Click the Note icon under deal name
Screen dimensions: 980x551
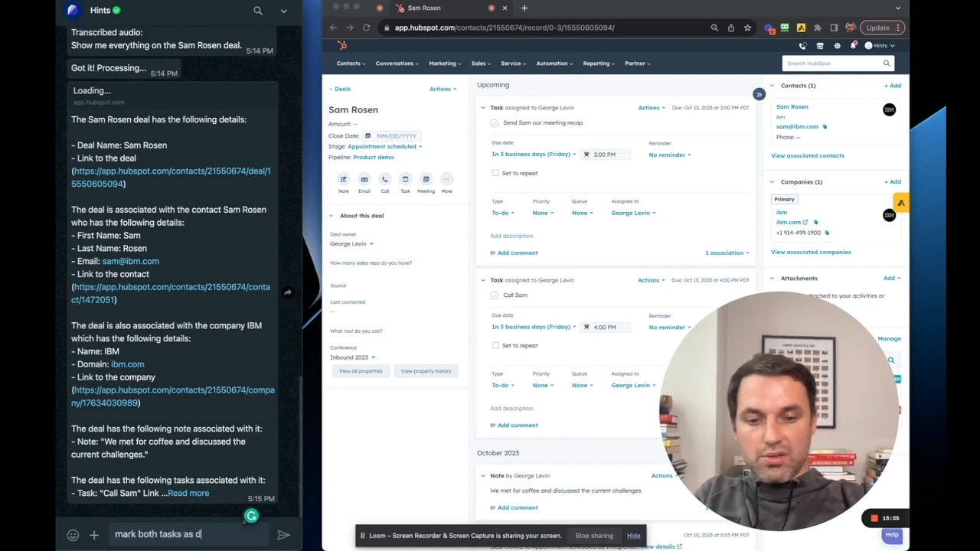(344, 180)
